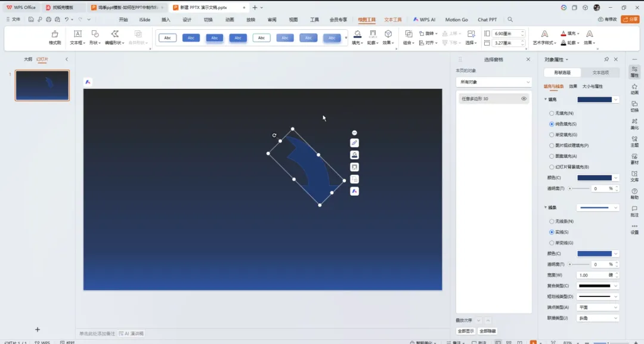644x344 pixels.
Task: Click the Group (组合) icon
Action: tap(408, 35)
